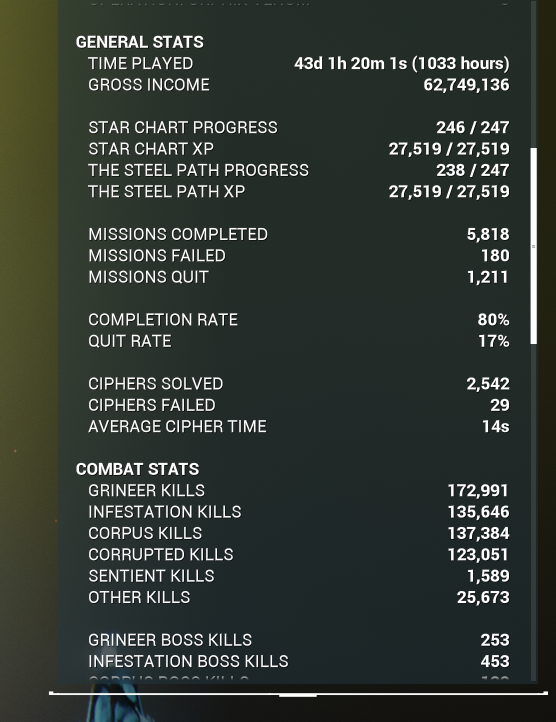Screen dimensions: 556x722
Task: Select the Average Cipher Time row
Action: click(x=298, y=426)
